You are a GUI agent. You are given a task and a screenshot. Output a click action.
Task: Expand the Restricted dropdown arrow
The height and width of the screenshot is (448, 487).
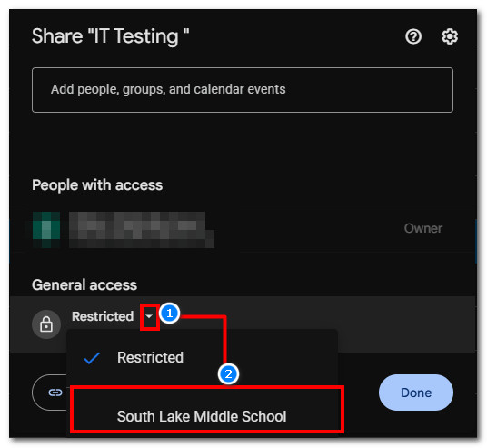pyautogui.click(x=150, y=316)
